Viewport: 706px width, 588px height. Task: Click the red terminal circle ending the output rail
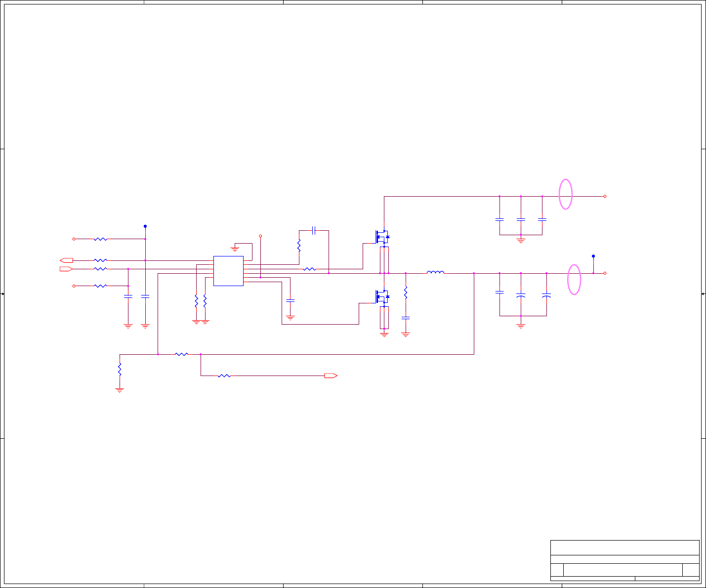pyautogui.click(x=605, y=273)
